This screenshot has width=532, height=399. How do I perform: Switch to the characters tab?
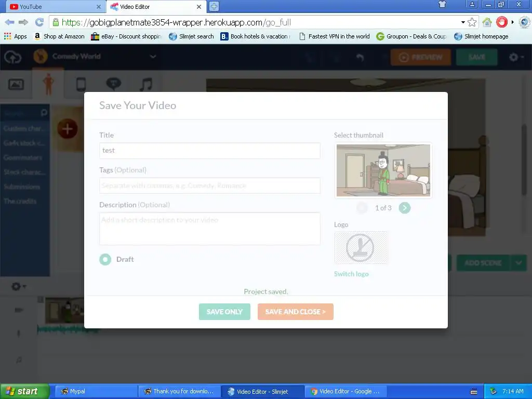pos(48,84)
